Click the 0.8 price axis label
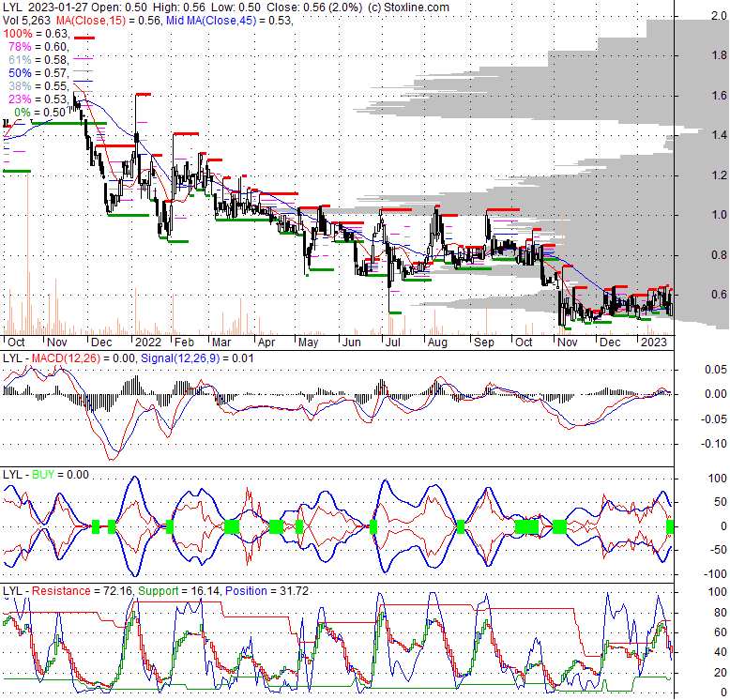Screen dimensions: 730x700 click(x=719, y=254)
